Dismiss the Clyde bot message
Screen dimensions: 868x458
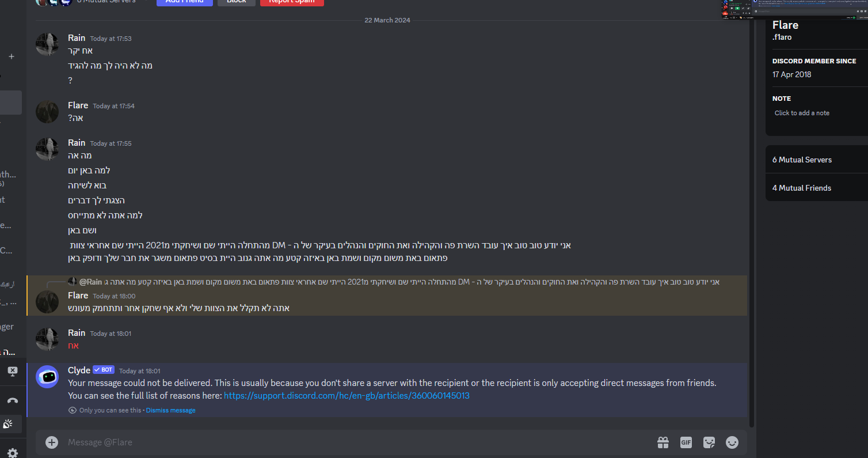click(170, 410)
